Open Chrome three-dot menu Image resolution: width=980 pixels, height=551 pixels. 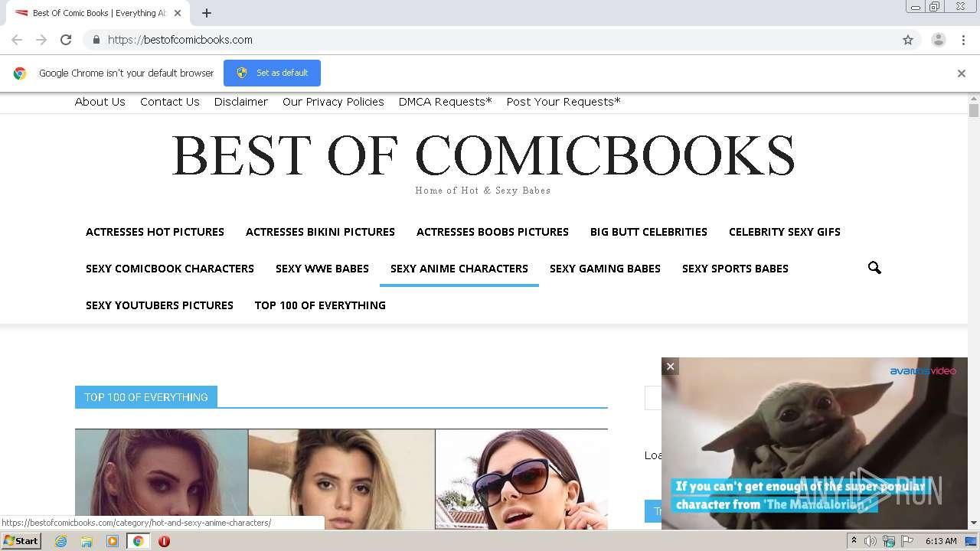pyautogui.click(x=963, y=40)
